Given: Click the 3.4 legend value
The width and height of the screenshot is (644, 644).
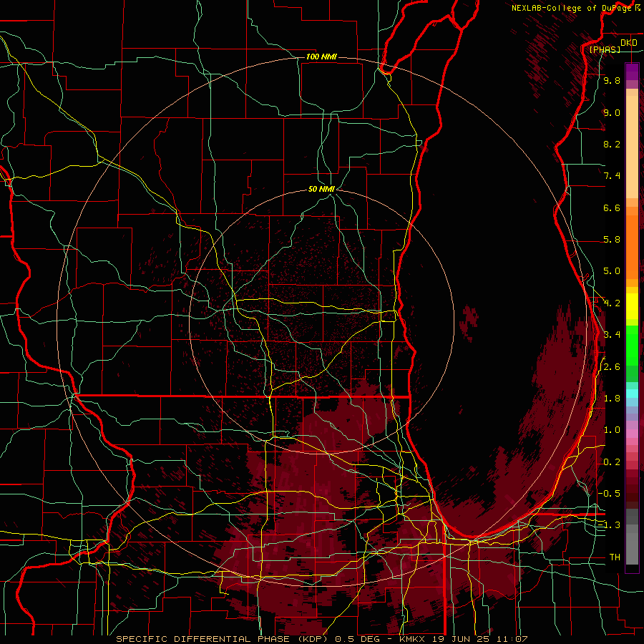Looking at the screenshot, I should [612, 335].
